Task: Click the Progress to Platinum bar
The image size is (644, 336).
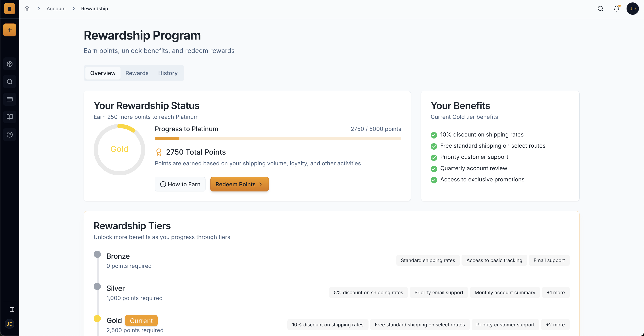Action: click(x=278, y=138)
